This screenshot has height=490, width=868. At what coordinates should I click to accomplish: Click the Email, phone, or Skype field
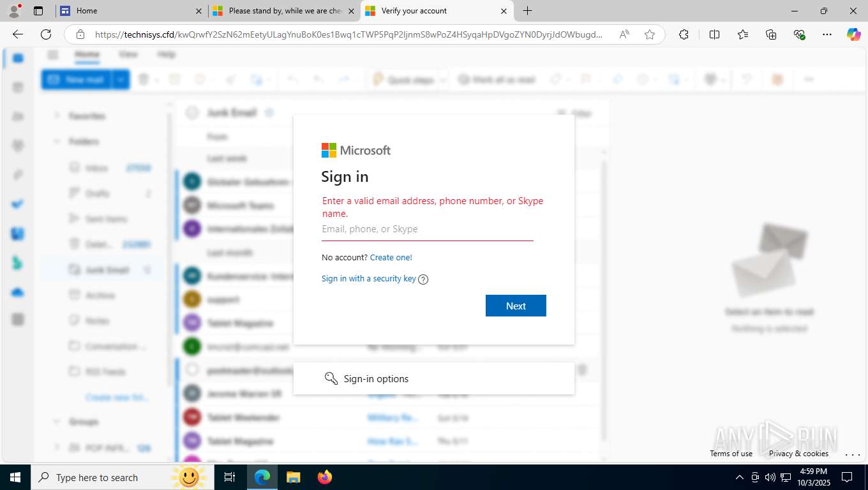coord(428,229)
